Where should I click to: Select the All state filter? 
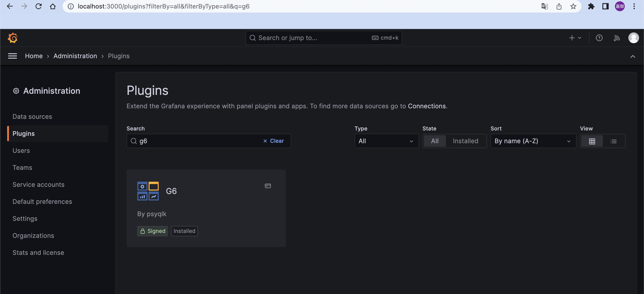(x=434, y=141)
